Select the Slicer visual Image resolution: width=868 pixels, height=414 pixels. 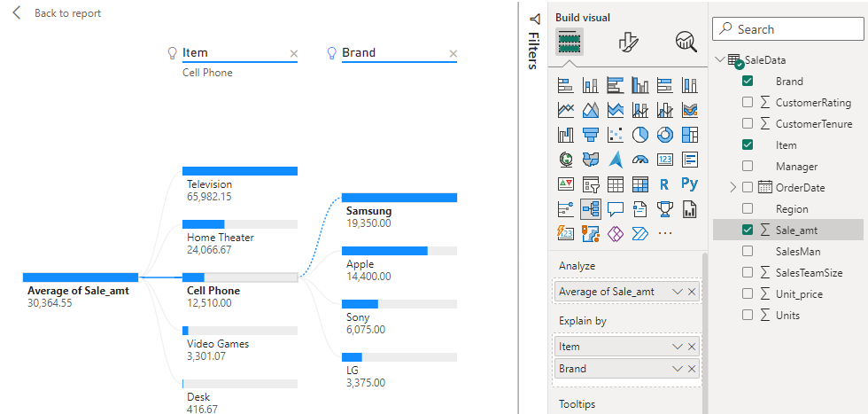591,184
